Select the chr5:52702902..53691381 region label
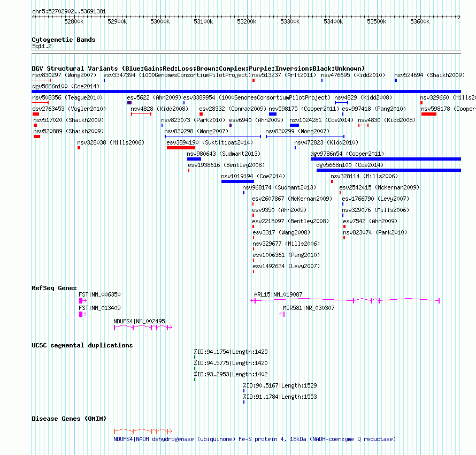Screen dimensions: 476x455 click(69, 11)
